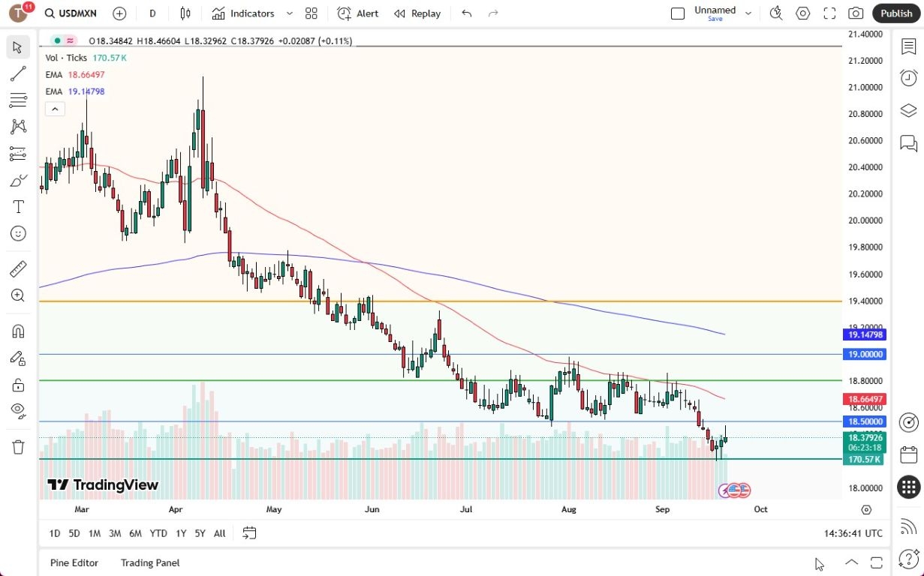This screenshot has height=576, width=924.
Task: Start bar Replay mode
Action: coord(417,13)
